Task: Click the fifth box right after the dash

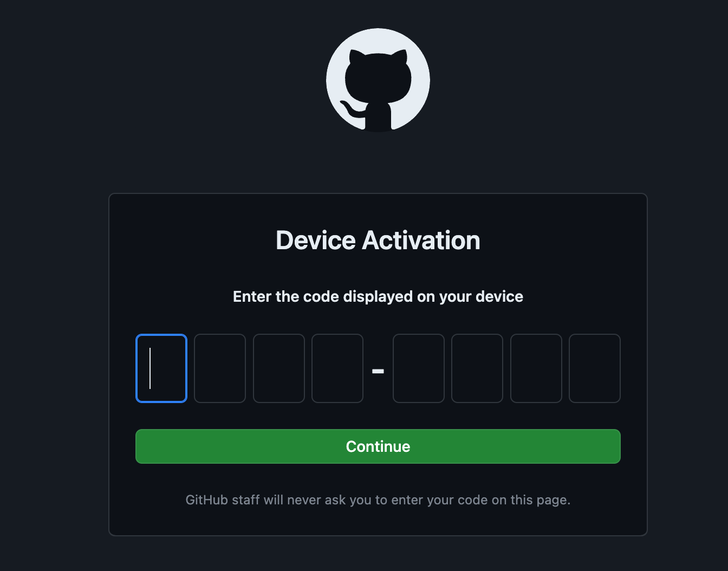Action: pos(419,368)
